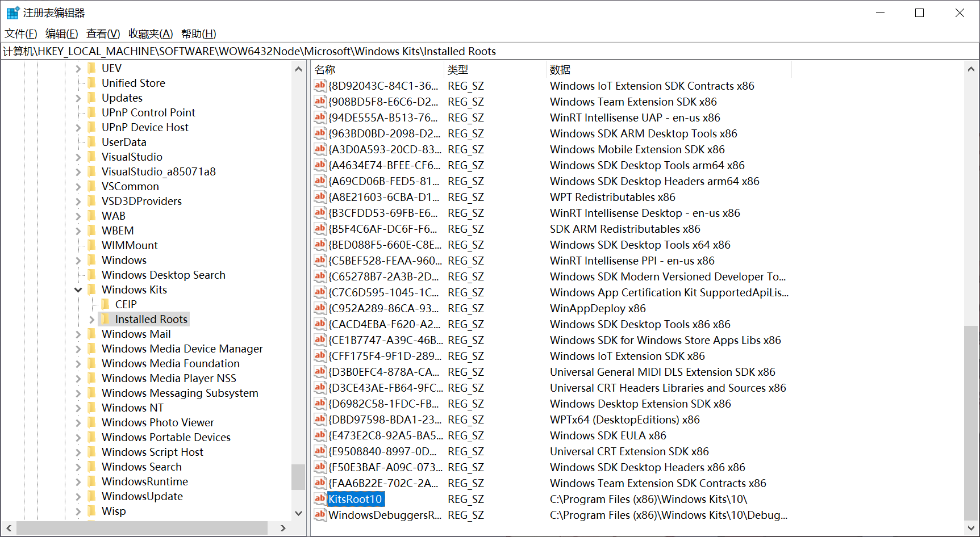Click scroll down arrow of the values list

tap(971, 528)
